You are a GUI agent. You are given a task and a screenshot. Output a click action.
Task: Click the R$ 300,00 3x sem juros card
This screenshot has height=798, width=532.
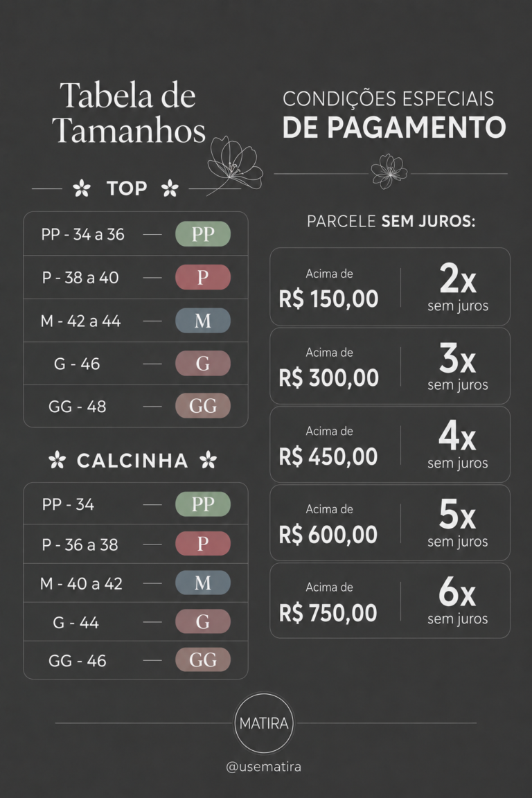[390, 366]
